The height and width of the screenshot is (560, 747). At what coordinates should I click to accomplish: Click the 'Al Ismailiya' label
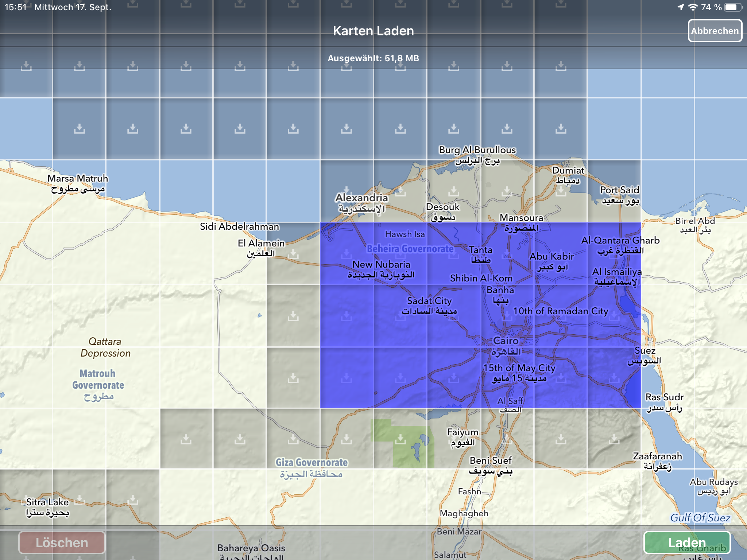tap(617, 272)
